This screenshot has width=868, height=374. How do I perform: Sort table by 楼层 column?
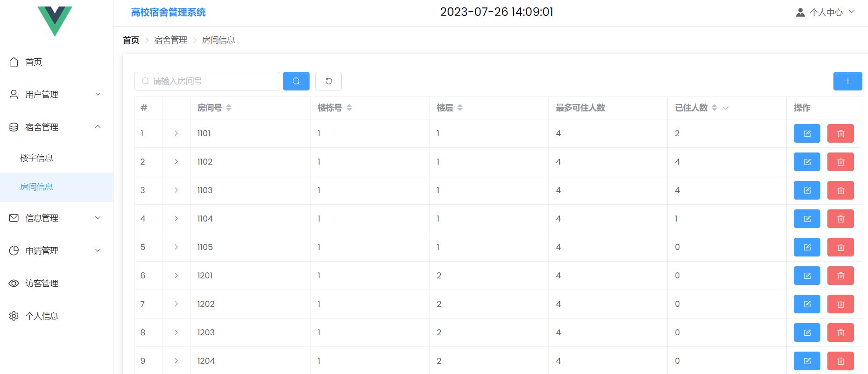tap(460, 108)
